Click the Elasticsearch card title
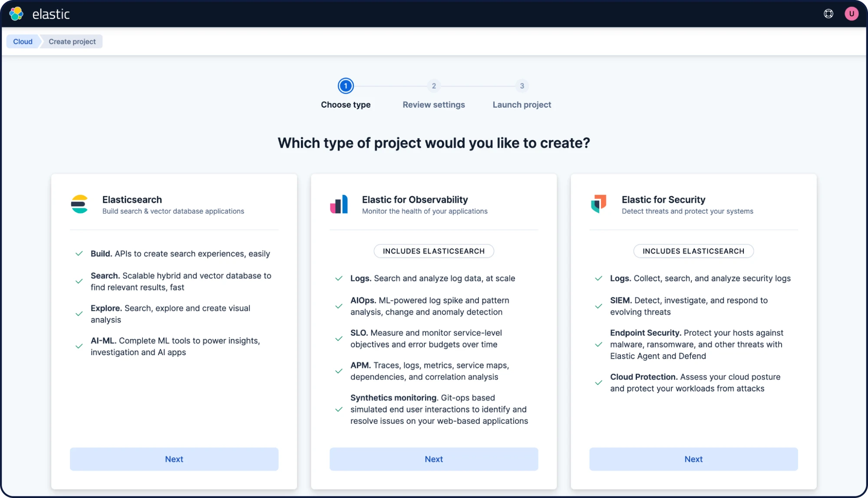Screen dimensions: 868x498 click(132, 200)
